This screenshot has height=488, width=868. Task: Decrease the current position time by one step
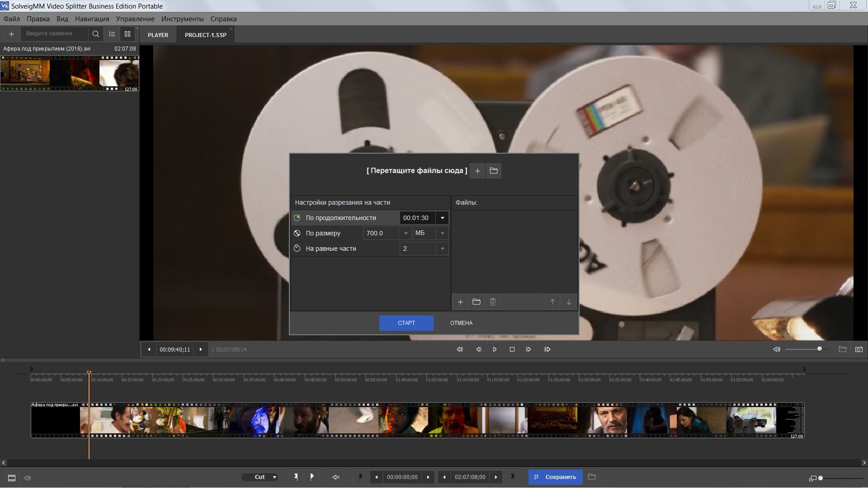[149, 349]
